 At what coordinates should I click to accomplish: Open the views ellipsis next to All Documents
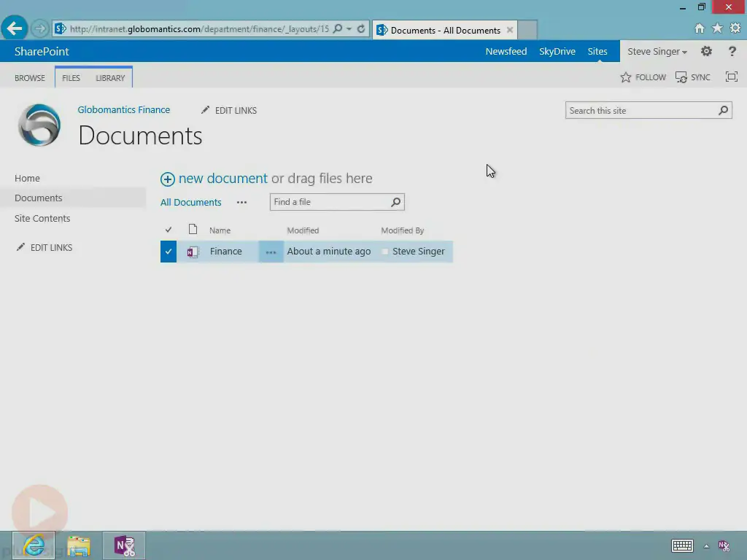(241, 203)
